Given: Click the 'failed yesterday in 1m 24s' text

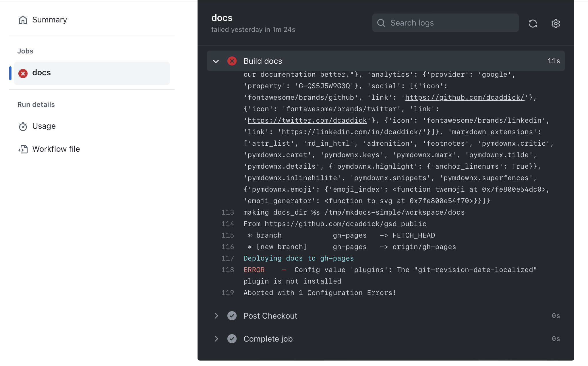Looking at the screenshot, I should coord(253,30).
